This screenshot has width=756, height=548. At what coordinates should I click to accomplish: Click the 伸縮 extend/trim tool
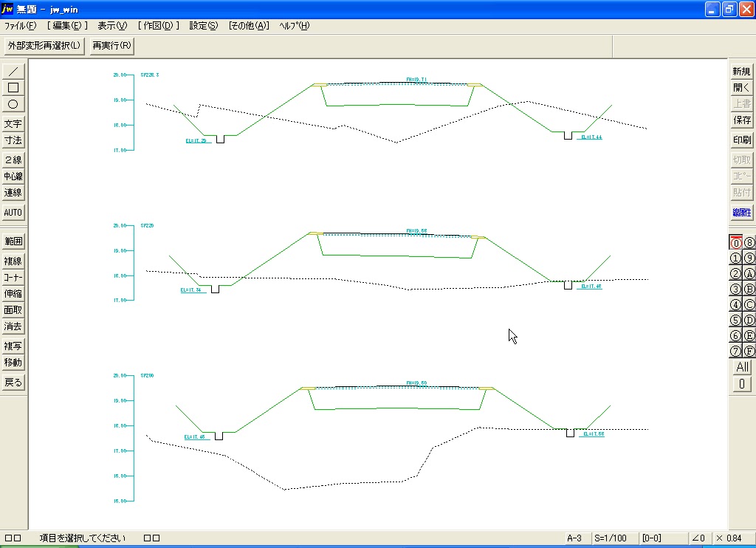(13, 294)
